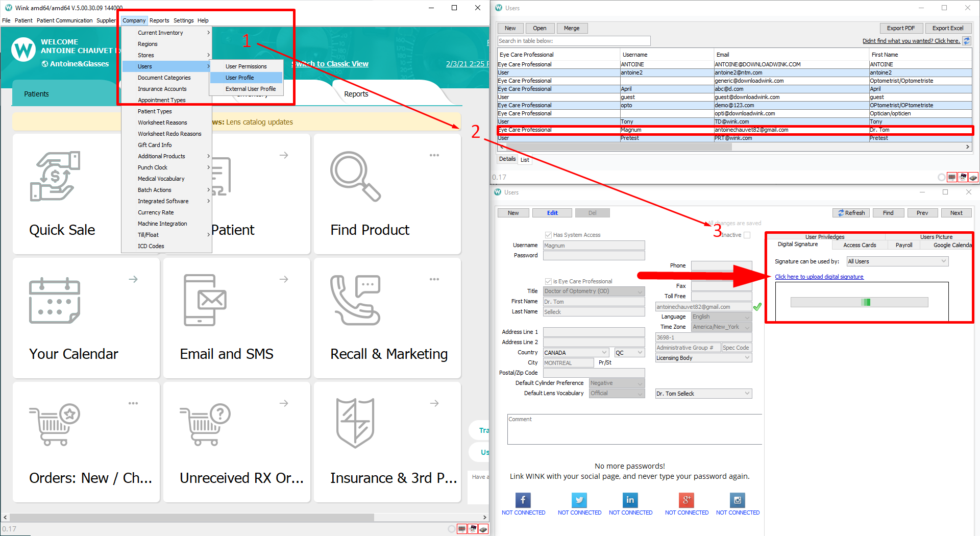Open the province dropdown showing QC
980x536 pixels.
point(630,352)
